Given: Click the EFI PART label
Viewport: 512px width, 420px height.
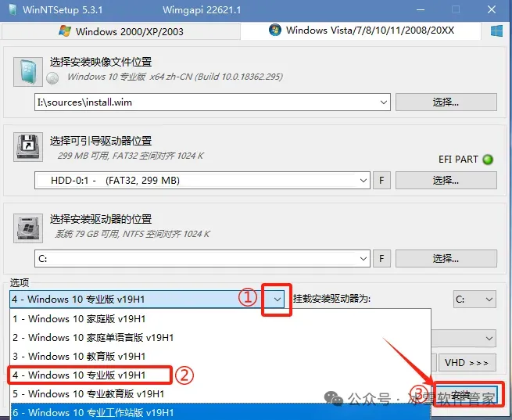Looking at the screenshot, I should 458,160.
